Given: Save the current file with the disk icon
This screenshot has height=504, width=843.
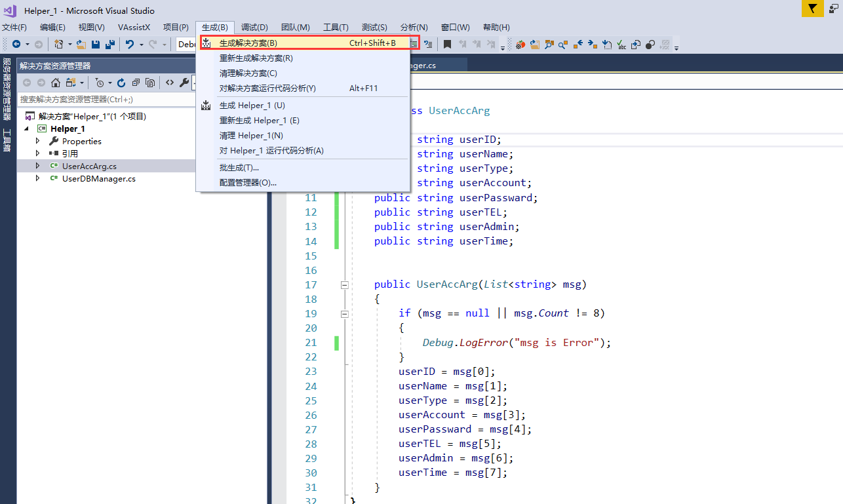Looking at the screenshot, I should tap(96, 44).
